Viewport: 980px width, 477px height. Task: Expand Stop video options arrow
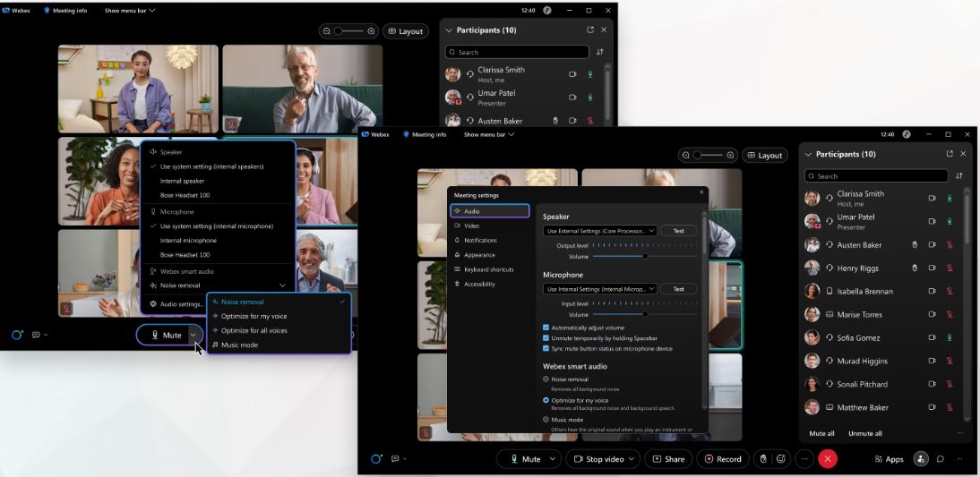(x=632, y=459)
